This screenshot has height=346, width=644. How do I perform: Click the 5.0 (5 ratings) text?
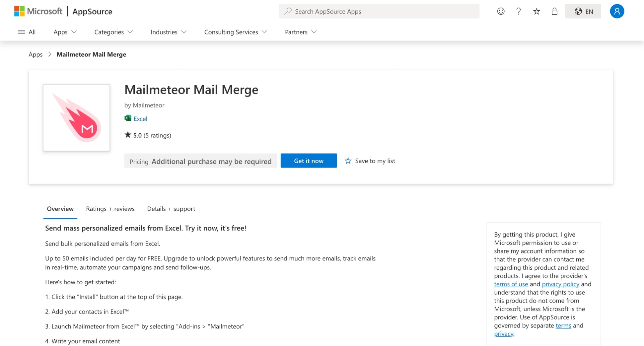pyautogui.click(x=152, y=135)
